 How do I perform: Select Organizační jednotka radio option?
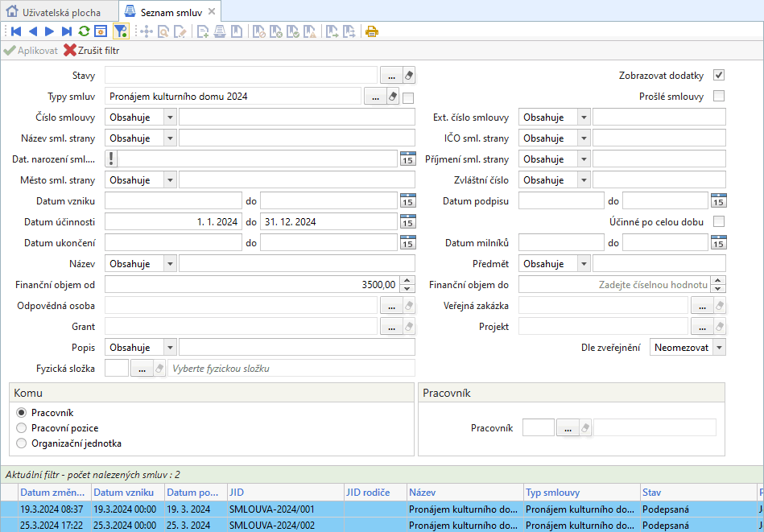point(22,443)
